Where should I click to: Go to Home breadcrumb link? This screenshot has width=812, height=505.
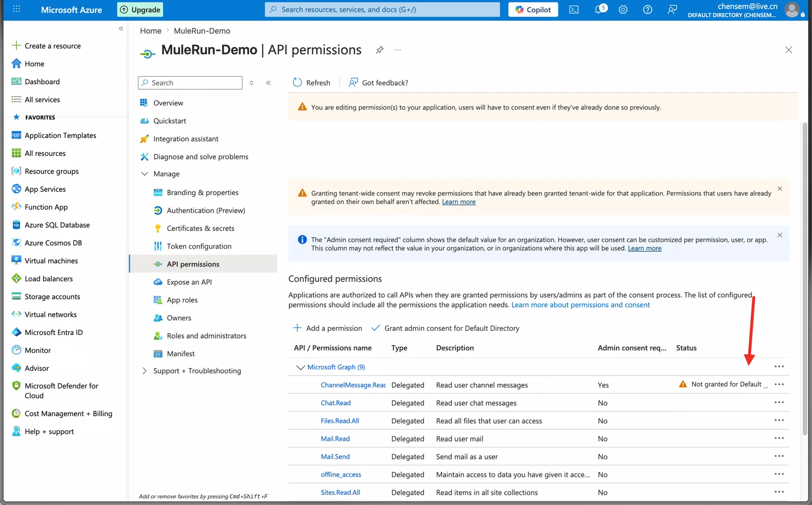click(151, 31)
